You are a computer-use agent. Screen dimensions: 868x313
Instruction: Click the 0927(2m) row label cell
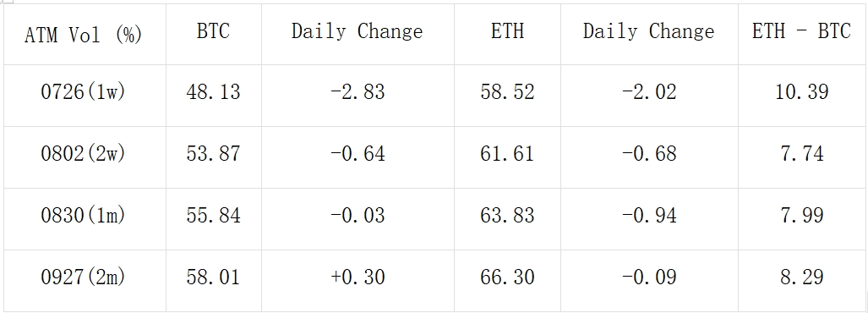pyautogui.click(x=85, y=280)
